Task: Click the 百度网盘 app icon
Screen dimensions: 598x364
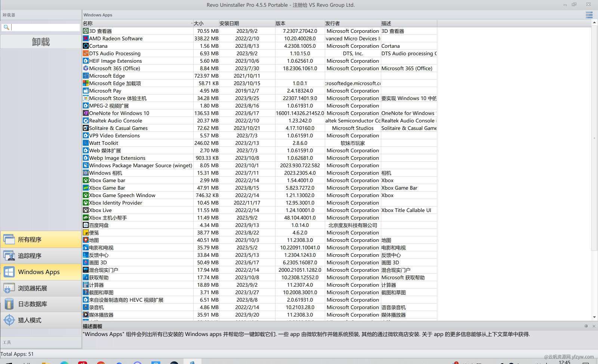Action: click(x=86, y=225)
